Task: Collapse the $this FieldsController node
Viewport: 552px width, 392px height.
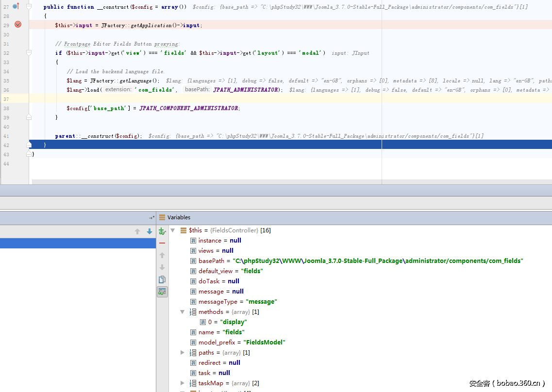Action: click(173, 230)
